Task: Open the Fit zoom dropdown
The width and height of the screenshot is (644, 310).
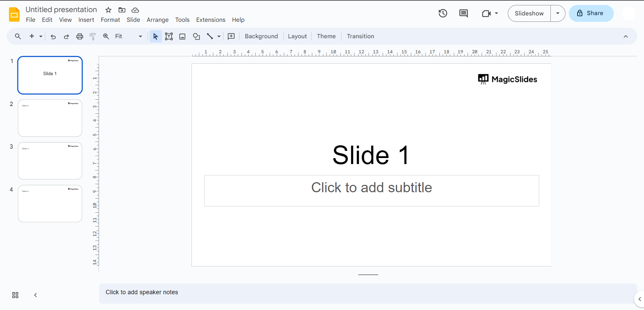Action: (128, 37)
